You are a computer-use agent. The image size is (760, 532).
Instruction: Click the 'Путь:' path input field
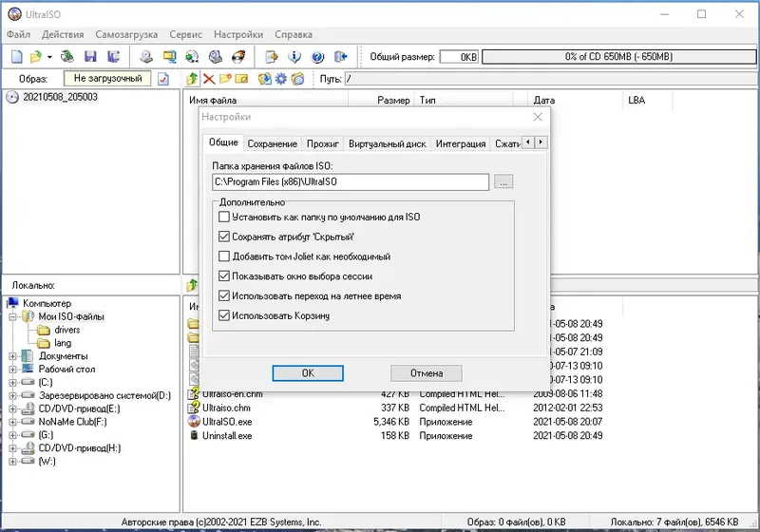(551, 79)
